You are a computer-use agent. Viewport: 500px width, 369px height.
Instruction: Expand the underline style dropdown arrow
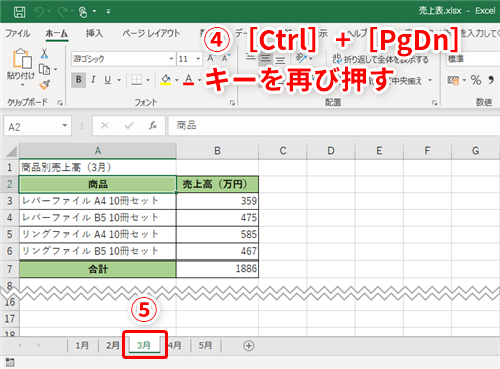(x=119, y=80)
